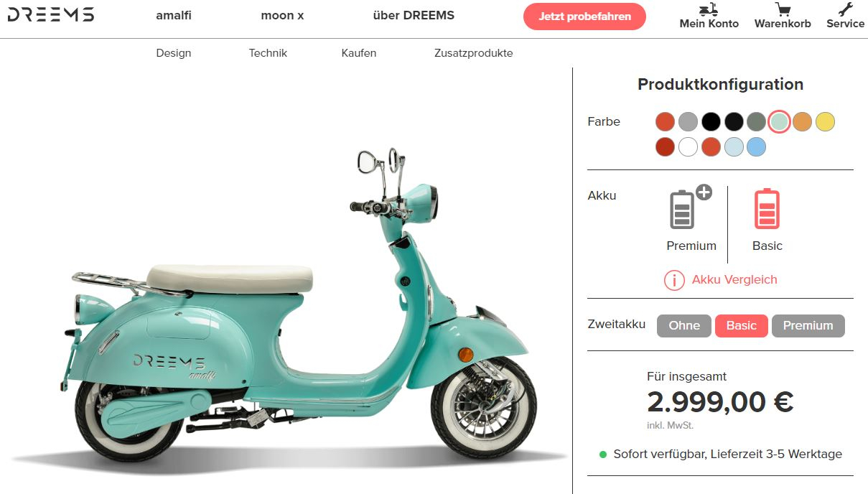Click the Jetzt probefahren button
This screenshot has height=494, width=868.
584,17
